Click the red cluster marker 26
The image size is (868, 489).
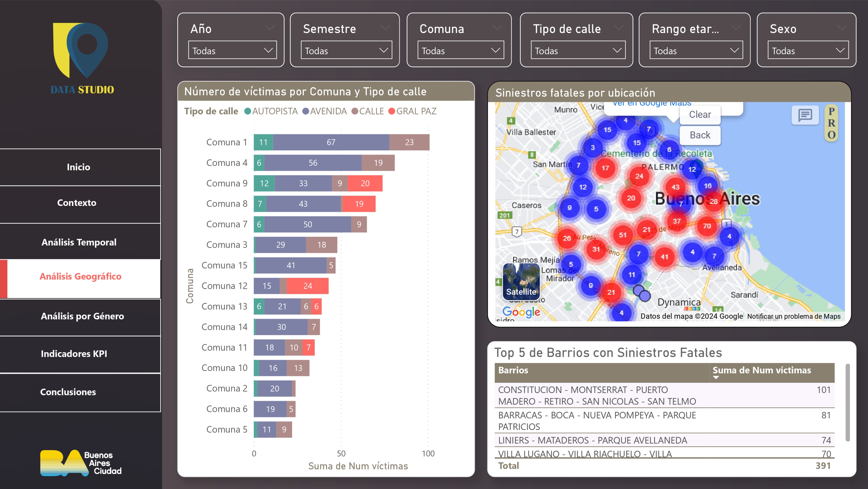click(x=567, y=238)
